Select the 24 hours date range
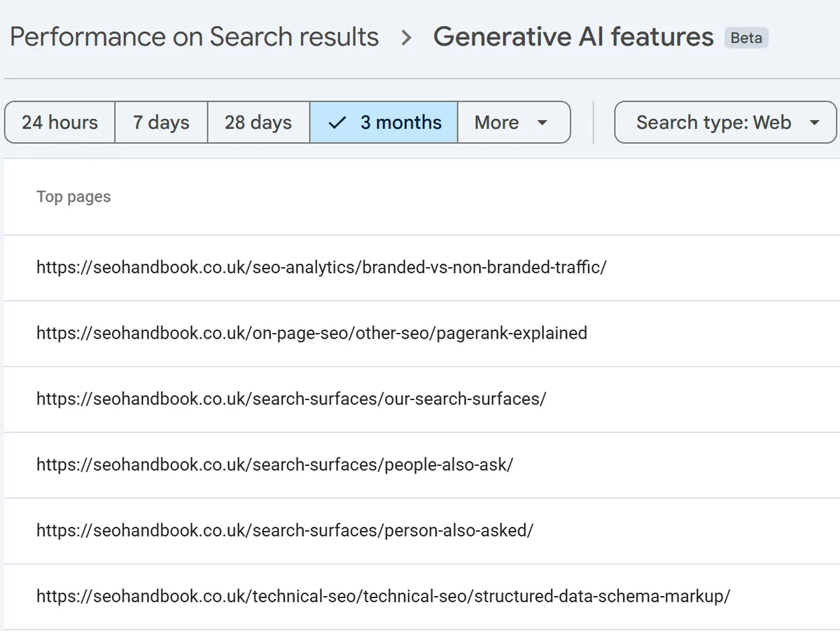The height and width of the screenshot is (631, 840). pos(60,122)
